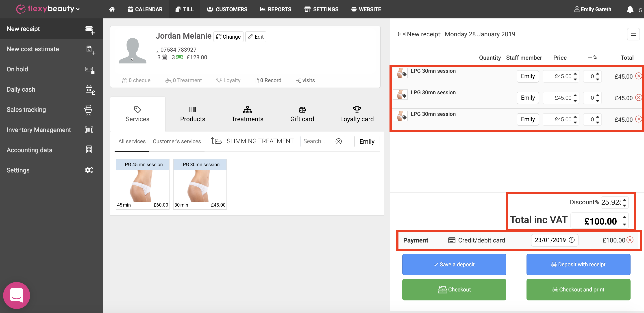The width and height of the screenshot is (644, 313).
Task: Decrease price on third LPG line
Action: pos(575,122)
